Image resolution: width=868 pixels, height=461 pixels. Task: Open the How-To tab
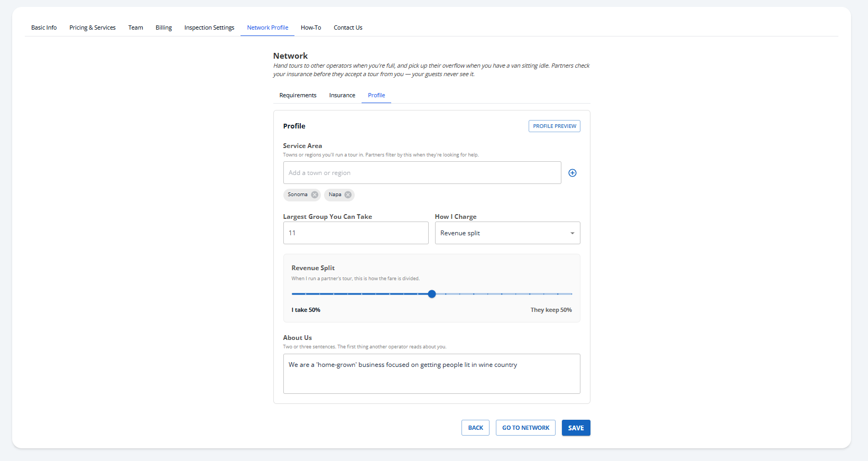click(311, 27)
